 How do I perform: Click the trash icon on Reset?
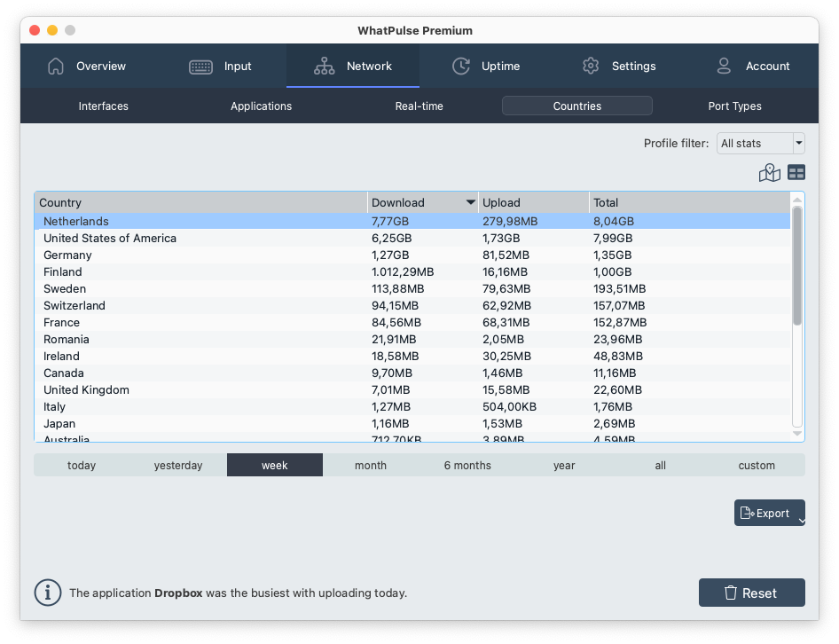point(731,593)
